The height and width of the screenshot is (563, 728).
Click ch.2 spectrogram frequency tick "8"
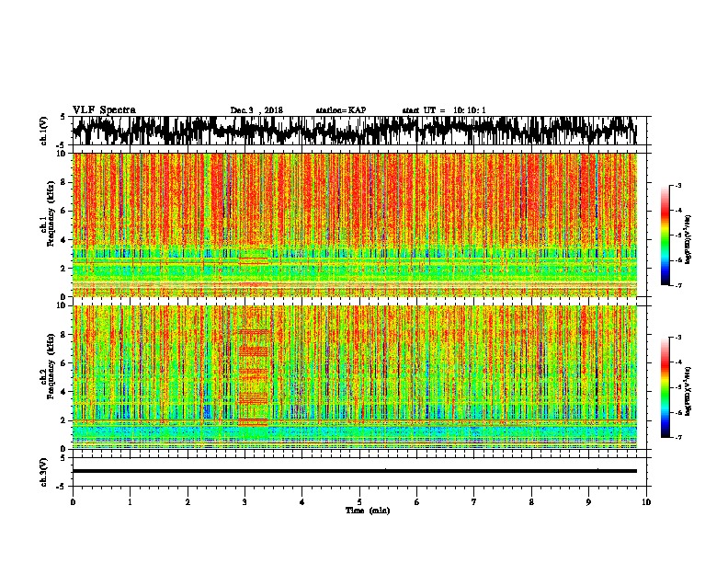[64, 335]
